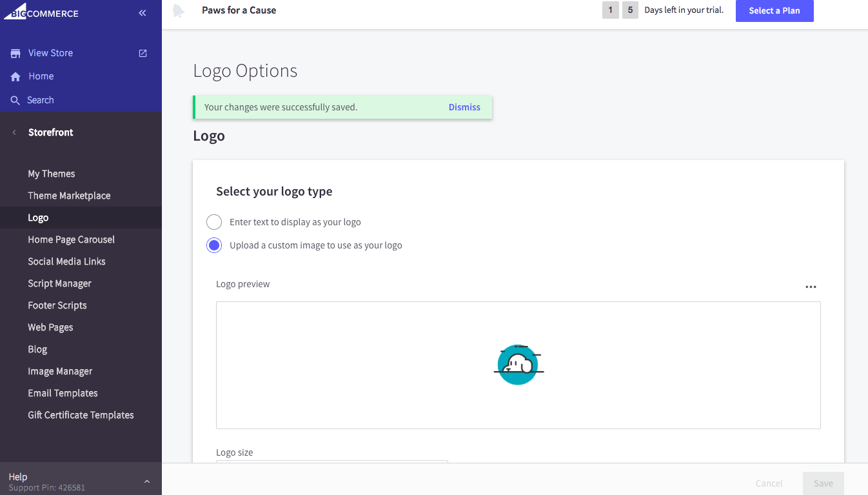The height and width of the screenshot is (495, 868).
Task: Open the Logo size dropdown
Action: click(x=331, y=461)
